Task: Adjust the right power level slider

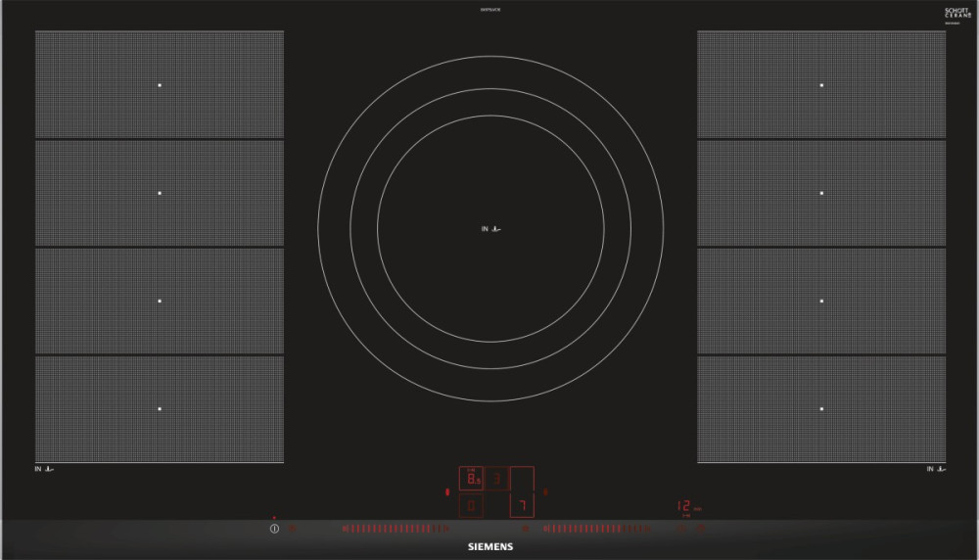Action: [596, 529]
